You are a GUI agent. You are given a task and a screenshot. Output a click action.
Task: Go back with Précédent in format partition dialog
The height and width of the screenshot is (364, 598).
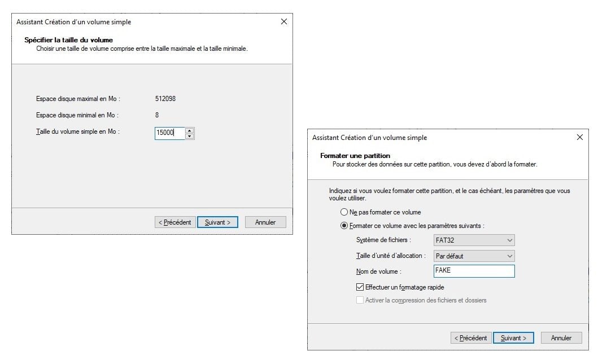[x=471, y=338]
